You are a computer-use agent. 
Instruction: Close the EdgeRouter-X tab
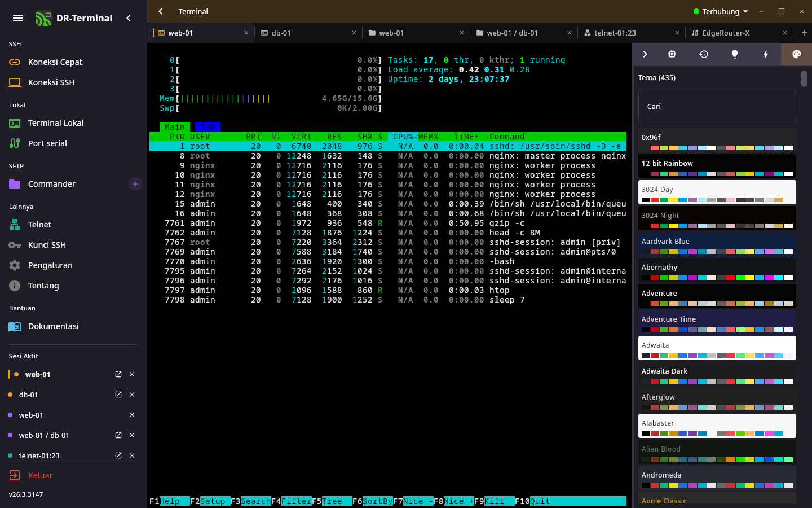(785, 33)
